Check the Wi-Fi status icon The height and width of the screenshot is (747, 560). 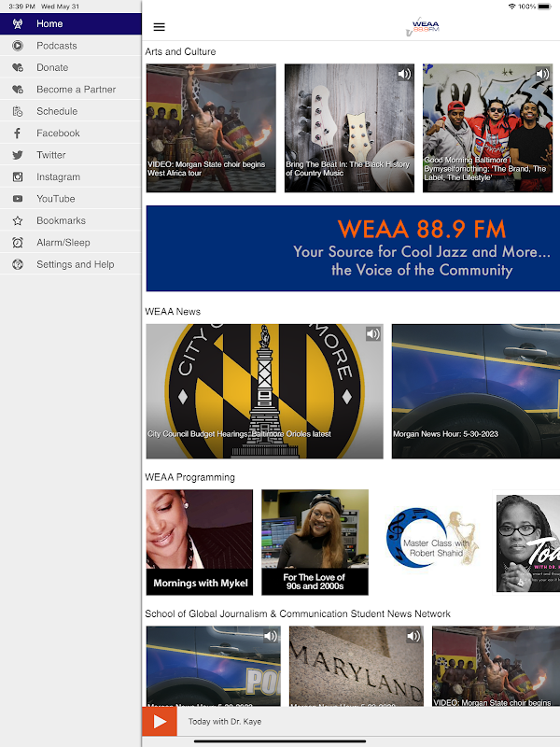click(511, 7)
